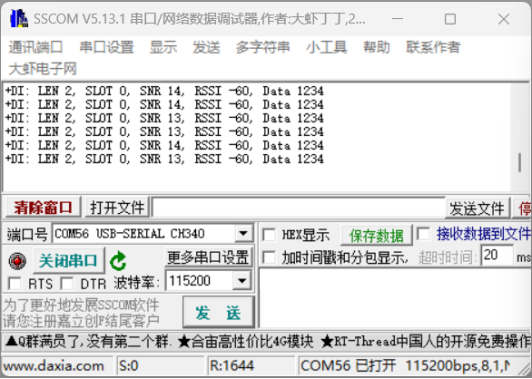This screenshot has height=379, width=532.
Task: Open the 小工具 menu
Action: [x=326, y=47]
